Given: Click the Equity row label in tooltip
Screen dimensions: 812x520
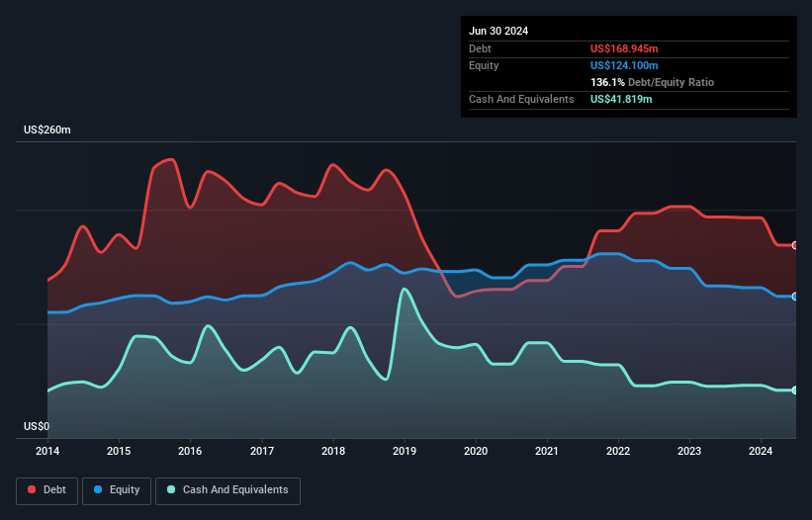Looking at the screenshot, I should click(484, 65).
